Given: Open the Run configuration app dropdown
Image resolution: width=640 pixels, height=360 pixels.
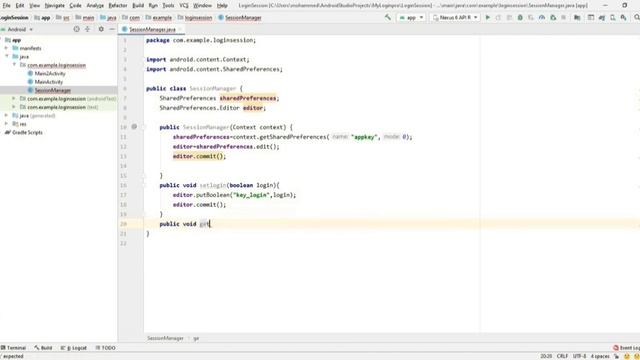Looking at the screenshot, I should [411, 18].
